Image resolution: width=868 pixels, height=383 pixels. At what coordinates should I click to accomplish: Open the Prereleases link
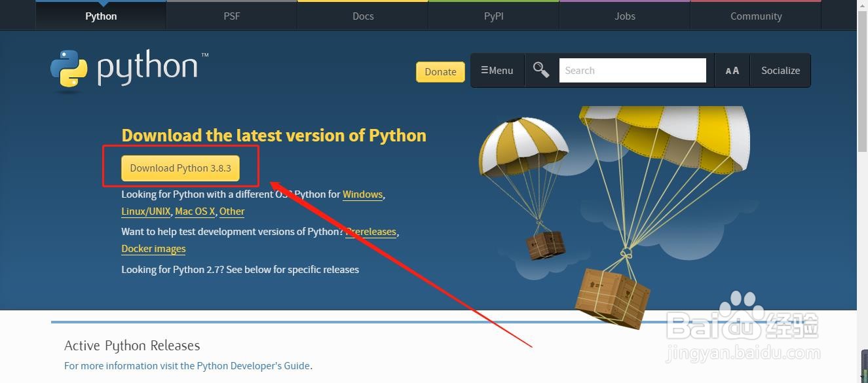coord(371,231)
